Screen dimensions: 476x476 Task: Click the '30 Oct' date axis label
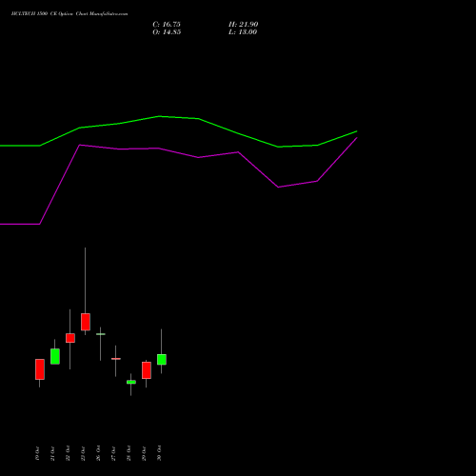tap(159, 453)
